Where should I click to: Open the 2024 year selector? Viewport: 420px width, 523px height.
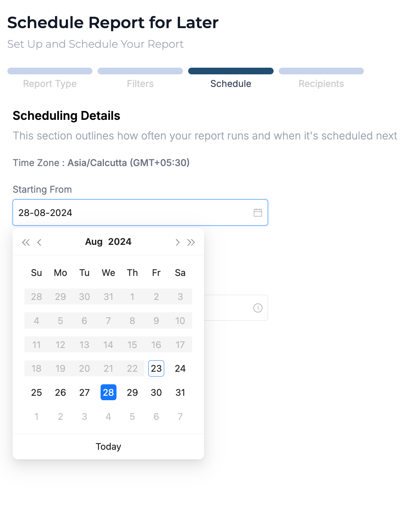pyautogui.click(x=120, y=242)
